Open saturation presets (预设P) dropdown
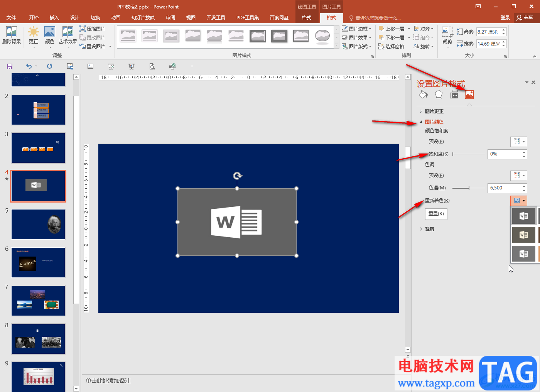Screen dimensions: 540x392 [x=518, y=142]
